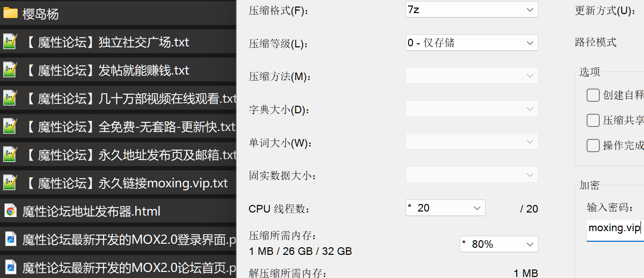644x278 pixels.
Task: Check the 操作完成 option checkbox
Action: [593, 146]
